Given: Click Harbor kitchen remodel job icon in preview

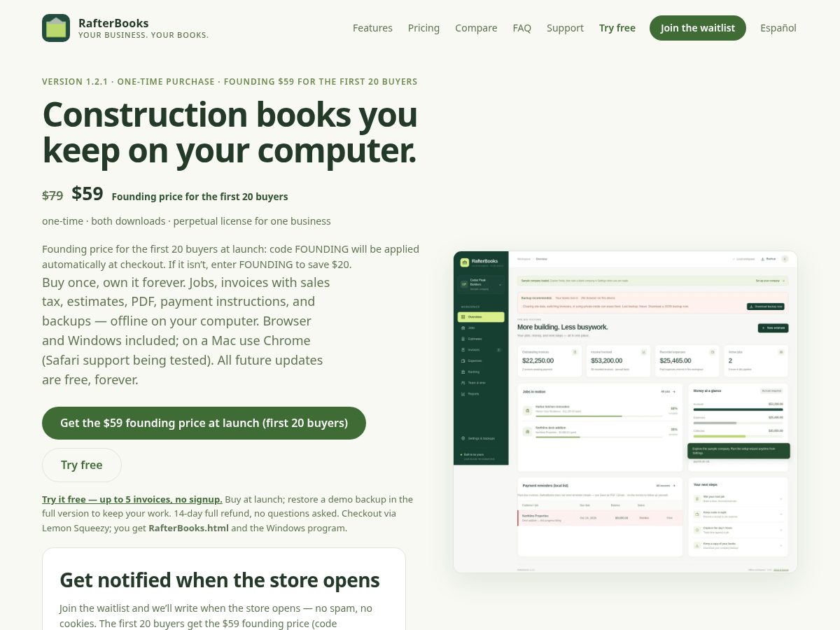Looking at the screenshot, I should click(x=527, y=410).
